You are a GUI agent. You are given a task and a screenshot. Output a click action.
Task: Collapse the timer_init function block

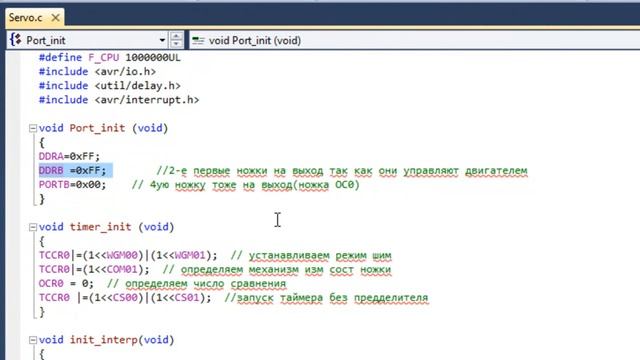click(33, 227)
